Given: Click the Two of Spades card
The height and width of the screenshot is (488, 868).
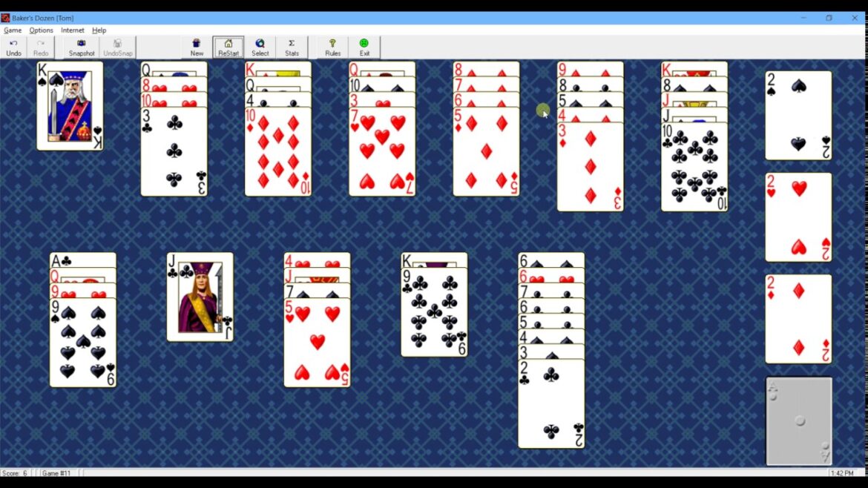Looking at the screenshot, I should 798,115.
